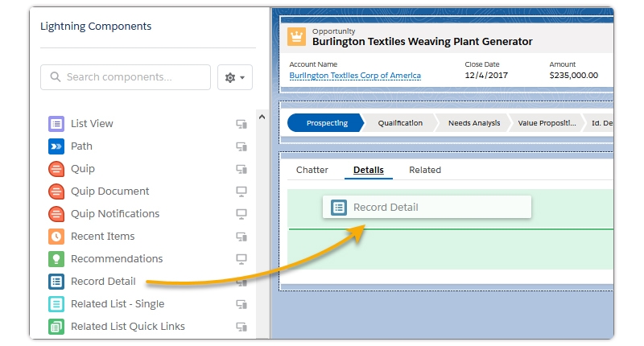The width and height of the screenshot is (644, 346).
Task: Select the Prospecting path stage
Action: pyautogui.click(x=326, y=123)
